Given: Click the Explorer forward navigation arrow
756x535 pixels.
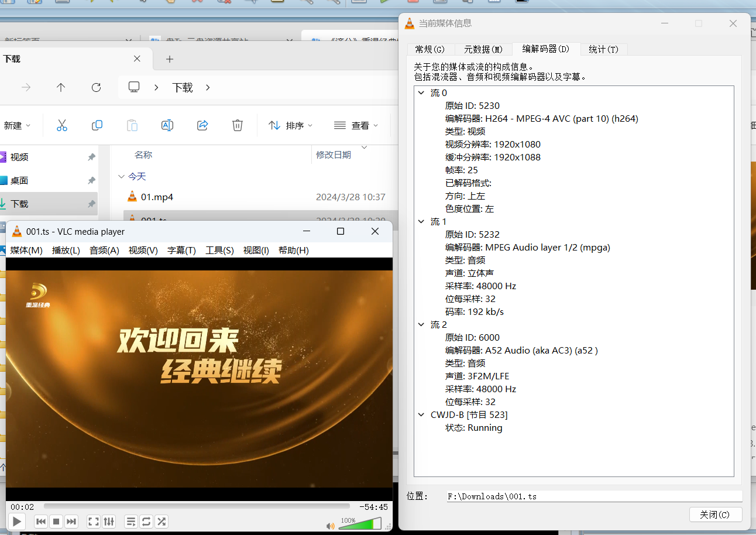Looking at the screenshot, I should [26, 87].
